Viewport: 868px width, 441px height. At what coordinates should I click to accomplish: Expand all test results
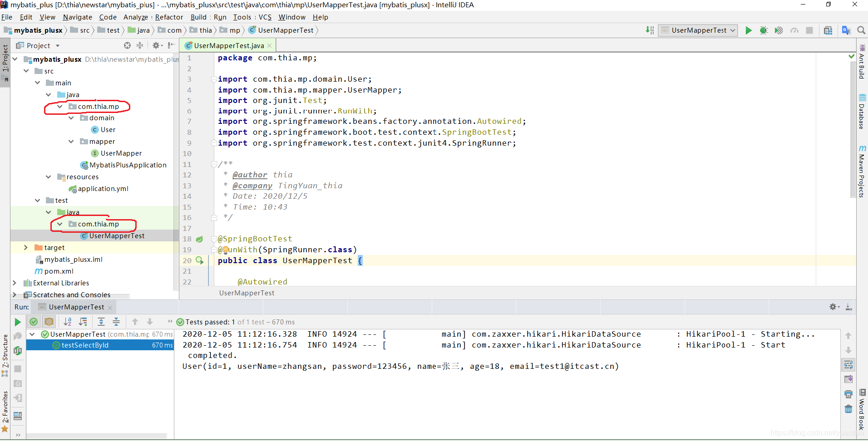[x=101, y=322]
